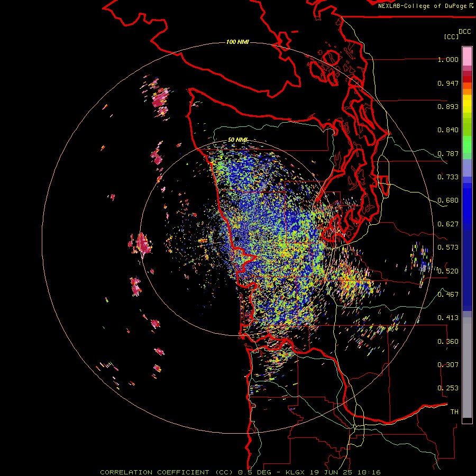
Task: Click the 0.467 value on color scale
Action: pos(448,294)
